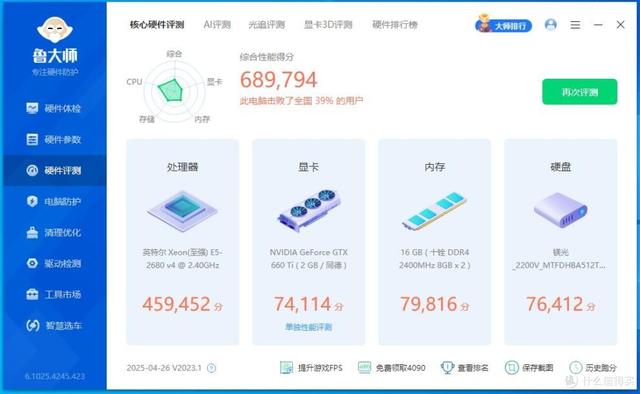
Task: Open 智慧选车 in the sidebar
Action: (53, 325)
